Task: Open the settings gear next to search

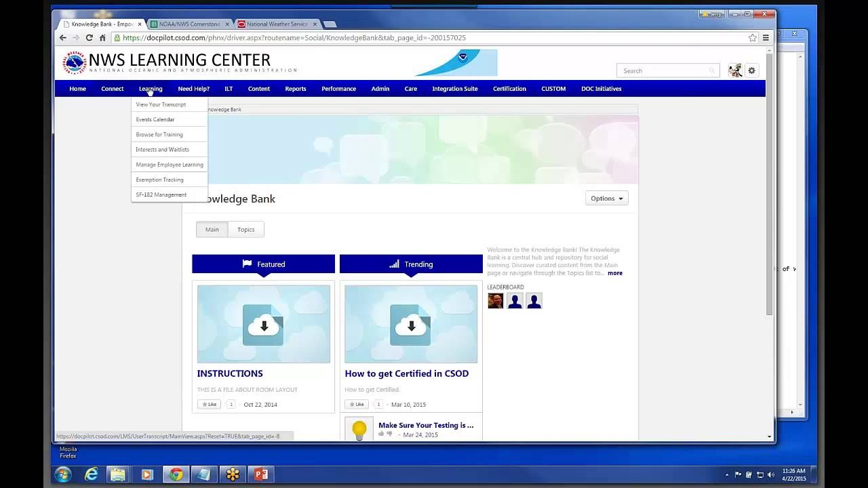Action: point(751,70)
